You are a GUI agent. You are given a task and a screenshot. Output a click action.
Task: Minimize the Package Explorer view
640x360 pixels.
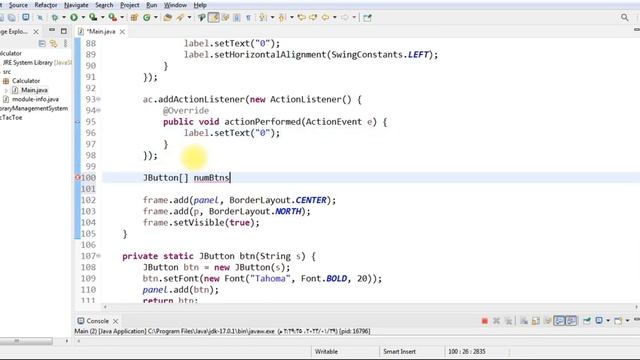(x=51, y=31)
